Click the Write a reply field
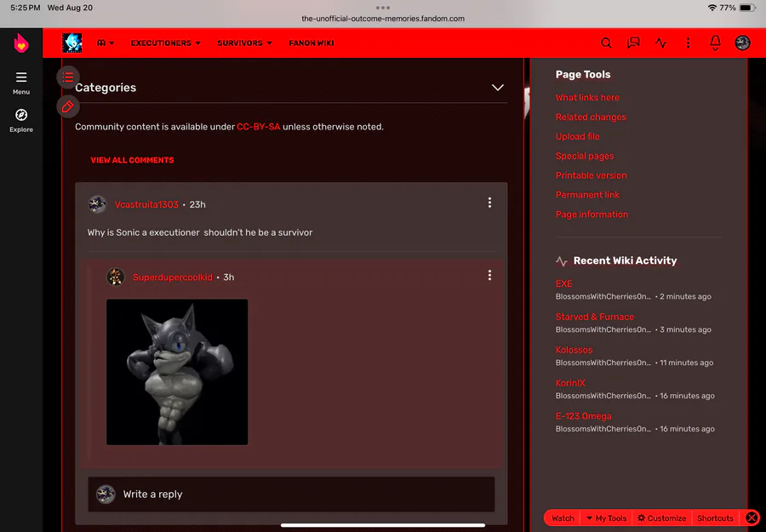Screen dimensions: 766x532 [291, 494]
